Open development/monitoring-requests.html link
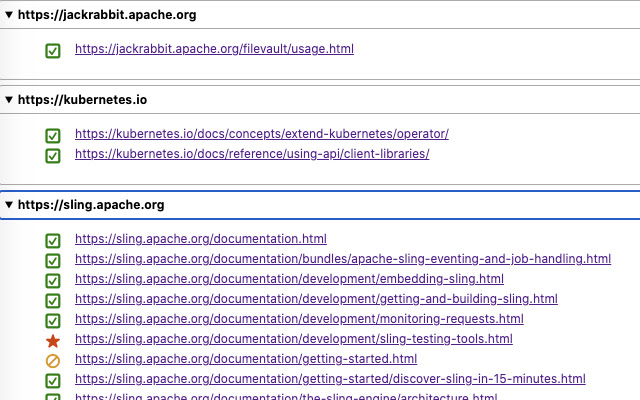The width and height of the screenshot is (640, 400). pyautogui.click(x=299, y=319)
